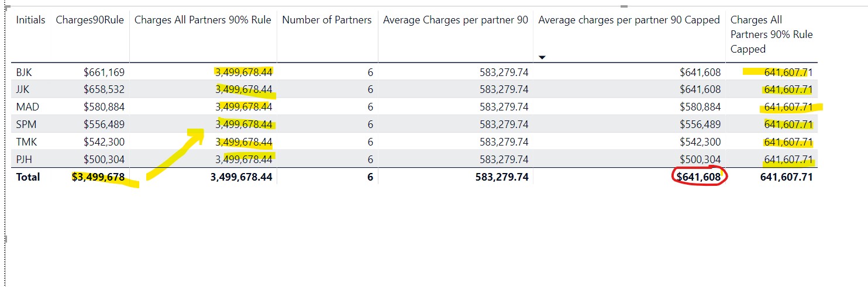Click the 641,607.71 value in the BJK row
The height and width of the screenshot is (287, 868).
click(x=788, y=72)
